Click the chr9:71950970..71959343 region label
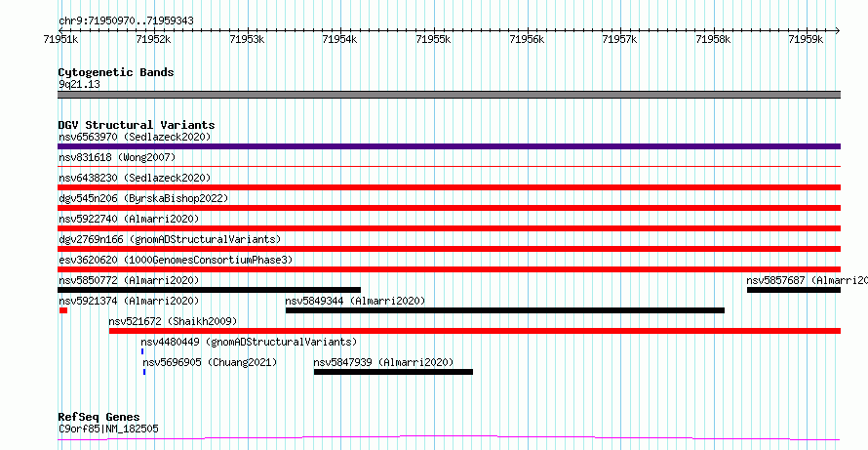This screenshot has height=450, width=868. pos(126,21)
